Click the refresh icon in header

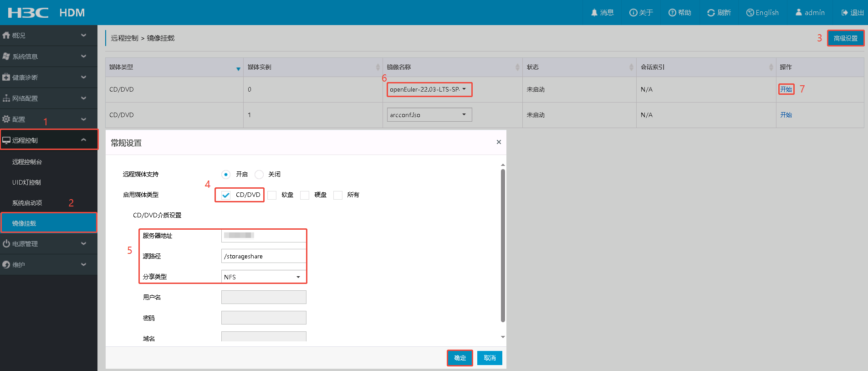coord(711,13)
